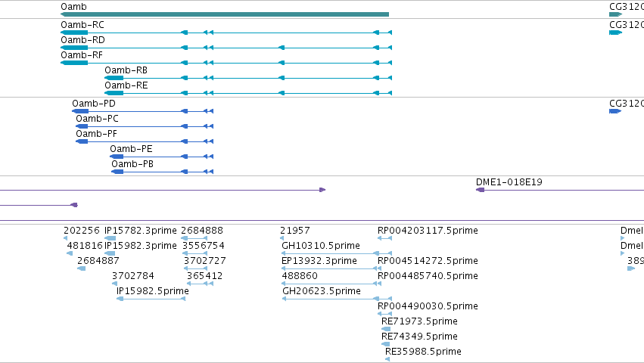Click the GH20623.5prime alignment line

coord(337,299)
